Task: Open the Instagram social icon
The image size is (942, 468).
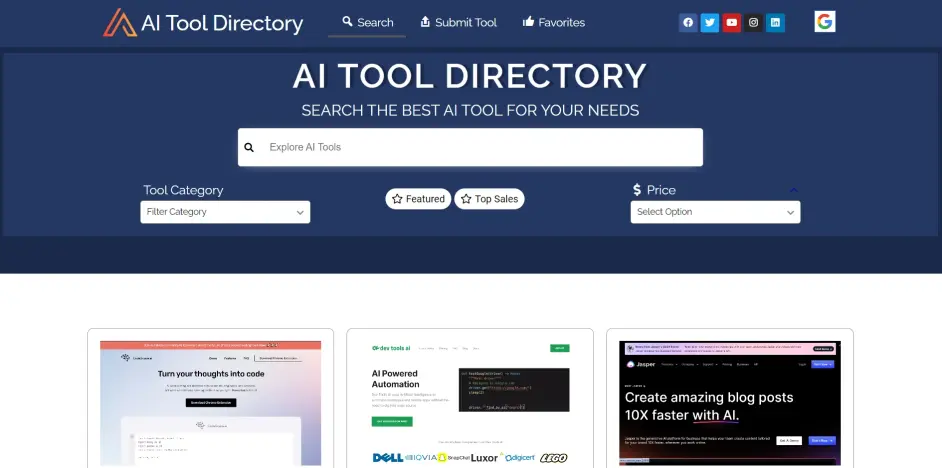Action: click(753, 23)
